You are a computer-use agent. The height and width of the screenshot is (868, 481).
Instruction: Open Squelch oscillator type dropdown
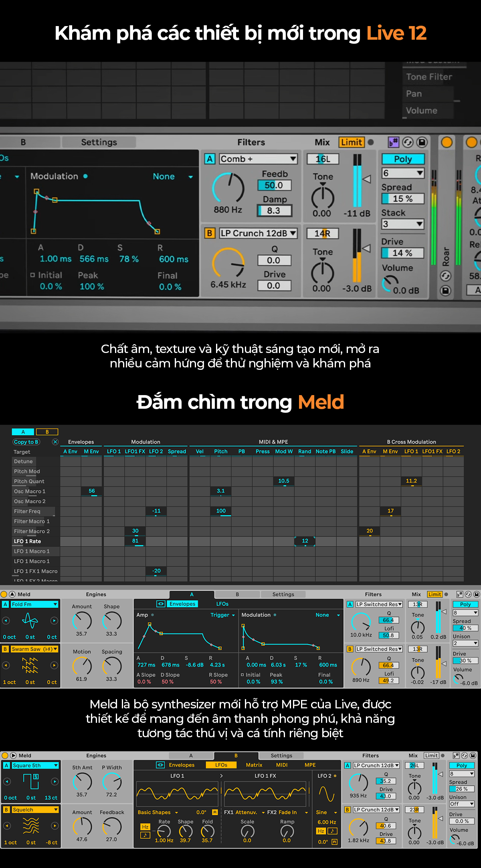[x=35, y=810]
